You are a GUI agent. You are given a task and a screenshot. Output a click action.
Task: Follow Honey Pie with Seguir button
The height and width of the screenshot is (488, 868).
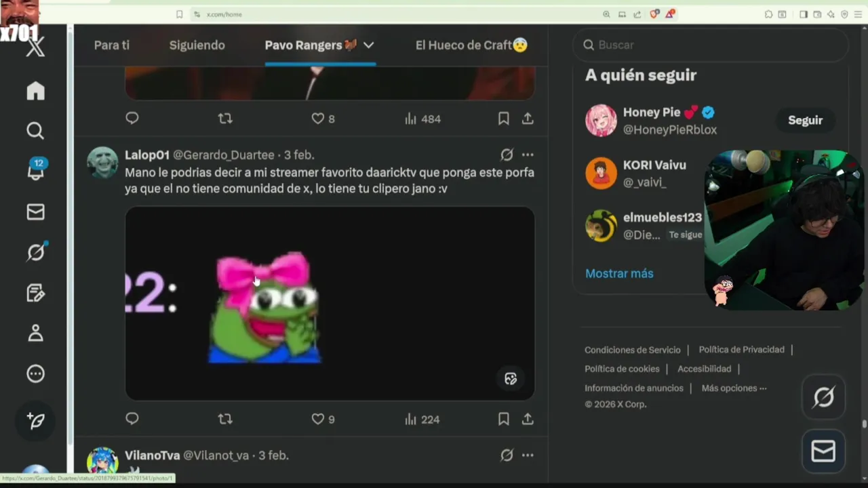(805, 120)
